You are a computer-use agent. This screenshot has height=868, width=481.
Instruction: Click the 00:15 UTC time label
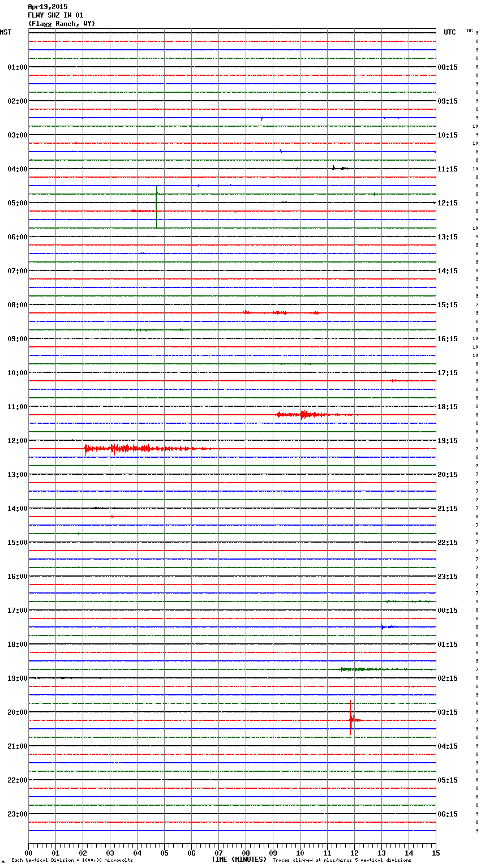point(448,611)
